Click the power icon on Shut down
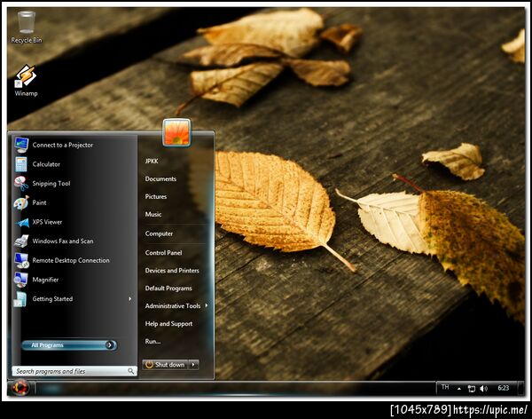Screen dimensions: 532x419 [x=149, y=364]
